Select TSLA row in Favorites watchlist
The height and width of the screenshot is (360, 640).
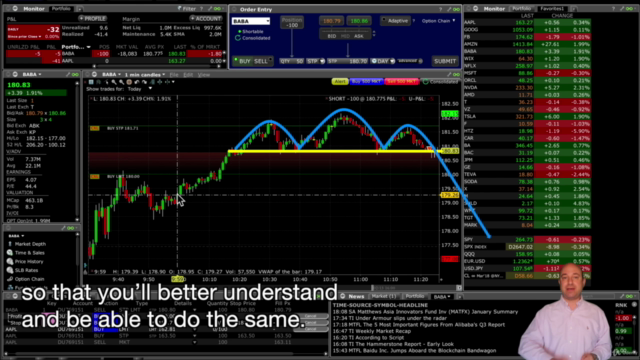coord(527,116)
